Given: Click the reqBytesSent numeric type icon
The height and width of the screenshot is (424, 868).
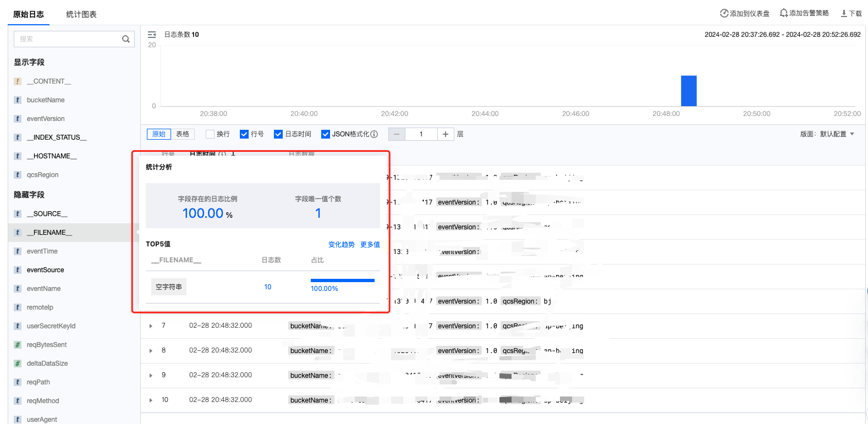Looking at the screenshot, I should [x=18, y=345].
